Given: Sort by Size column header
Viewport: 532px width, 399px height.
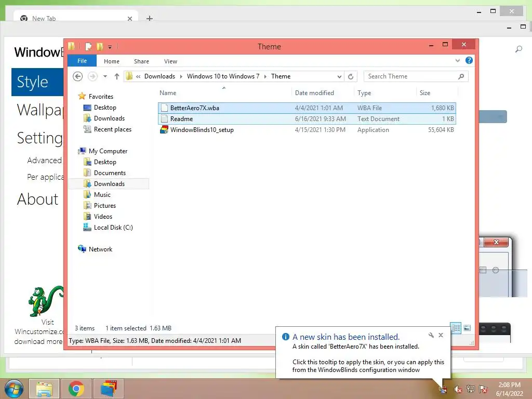Looking at the screenshot, I should click(x=437, y=92).
